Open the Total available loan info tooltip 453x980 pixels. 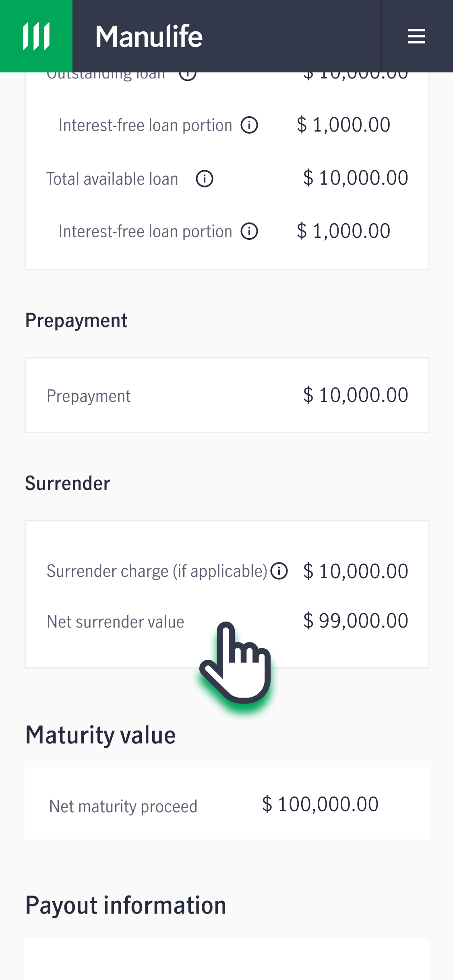[205, 179]
